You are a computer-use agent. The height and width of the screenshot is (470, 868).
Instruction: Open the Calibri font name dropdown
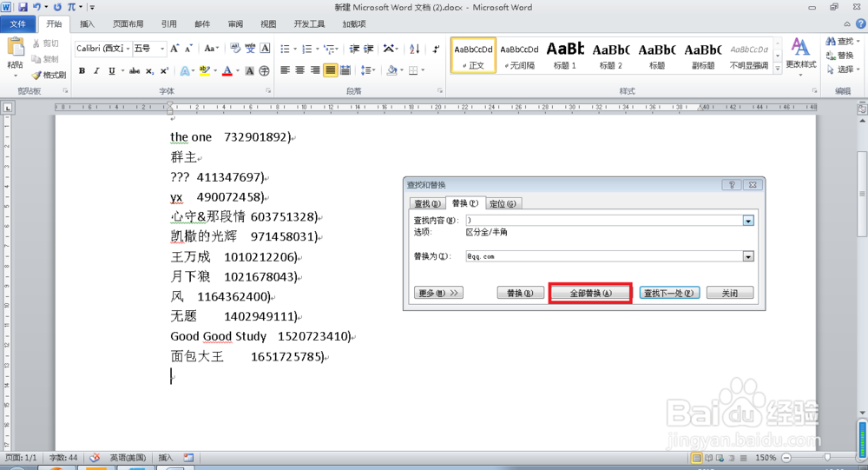128,49
